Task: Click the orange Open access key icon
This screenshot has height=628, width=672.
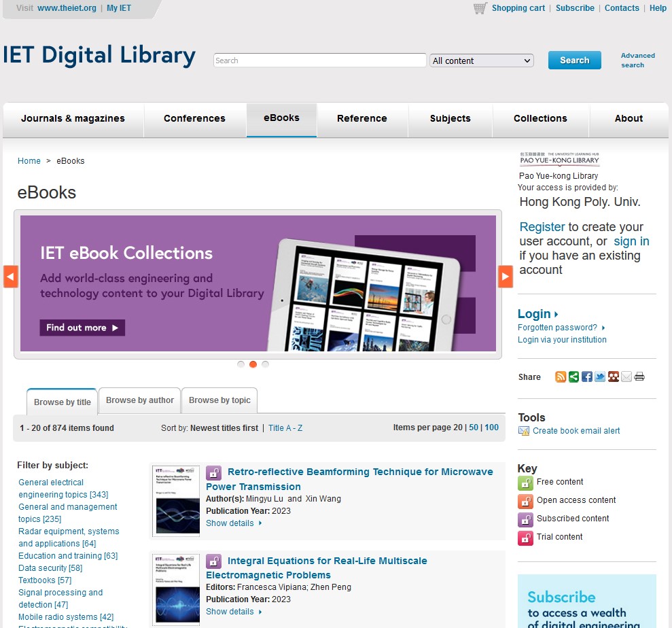Action: 525,501
